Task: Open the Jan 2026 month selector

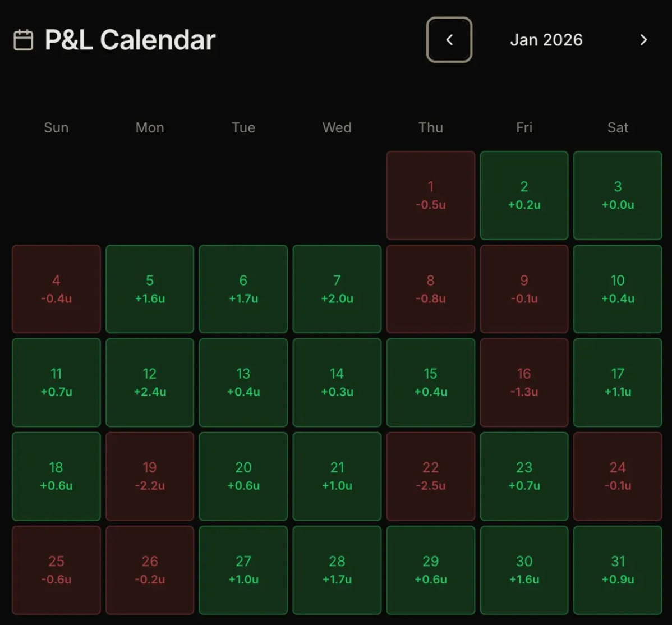Action: point(546,40)
